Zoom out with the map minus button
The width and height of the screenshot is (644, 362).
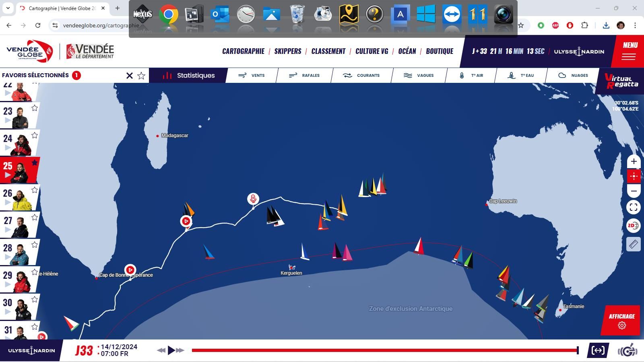(634, 191)
